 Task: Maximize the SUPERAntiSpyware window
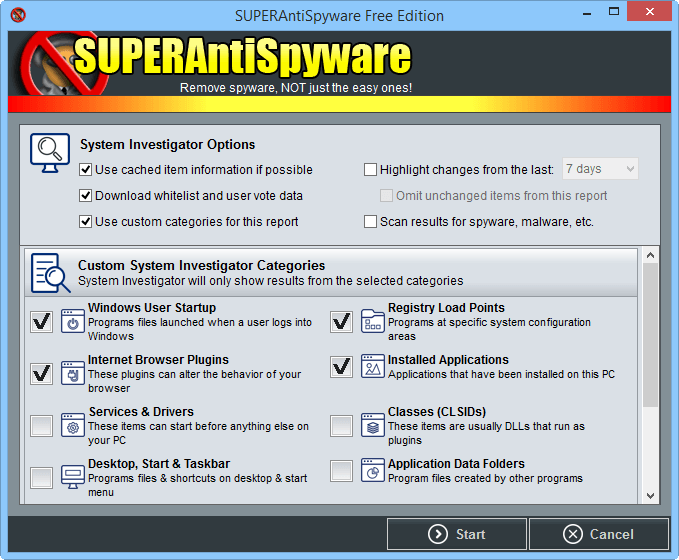pyautogui.click(x=614, y=11)
